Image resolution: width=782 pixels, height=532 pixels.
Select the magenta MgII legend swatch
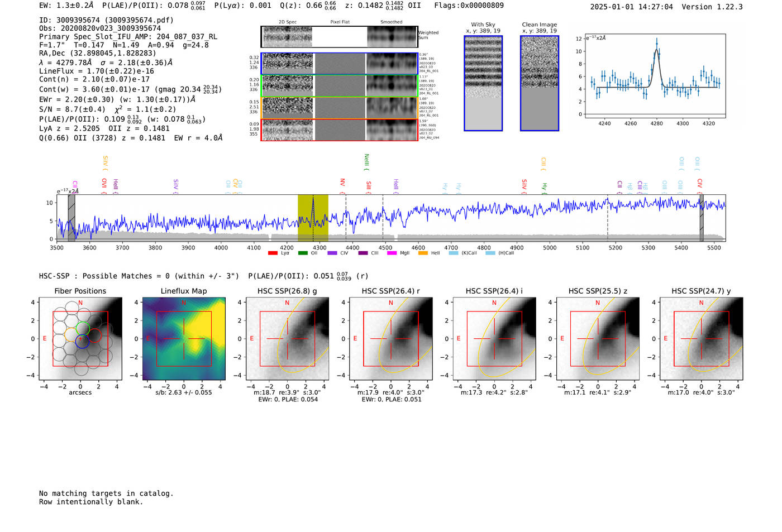pyautogui.click(x=392, y=253)
